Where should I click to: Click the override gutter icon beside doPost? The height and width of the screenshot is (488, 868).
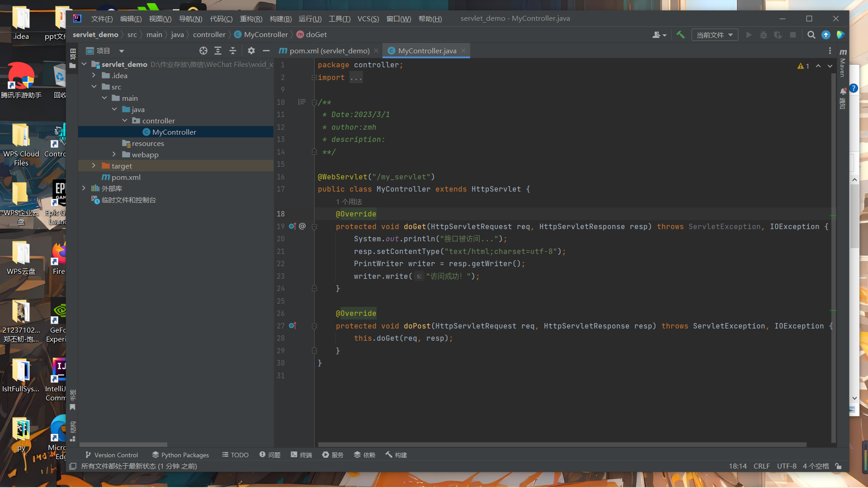click(292, 326)
